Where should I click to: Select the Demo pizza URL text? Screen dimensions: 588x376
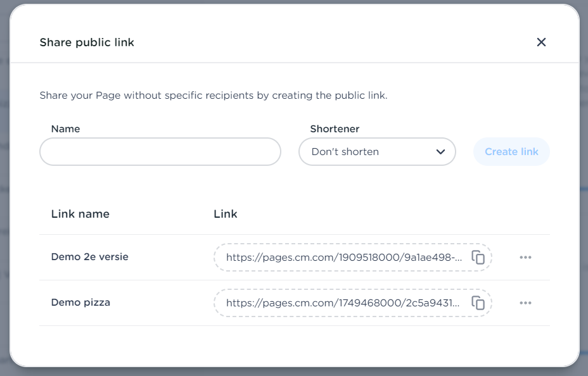[343, 303]
